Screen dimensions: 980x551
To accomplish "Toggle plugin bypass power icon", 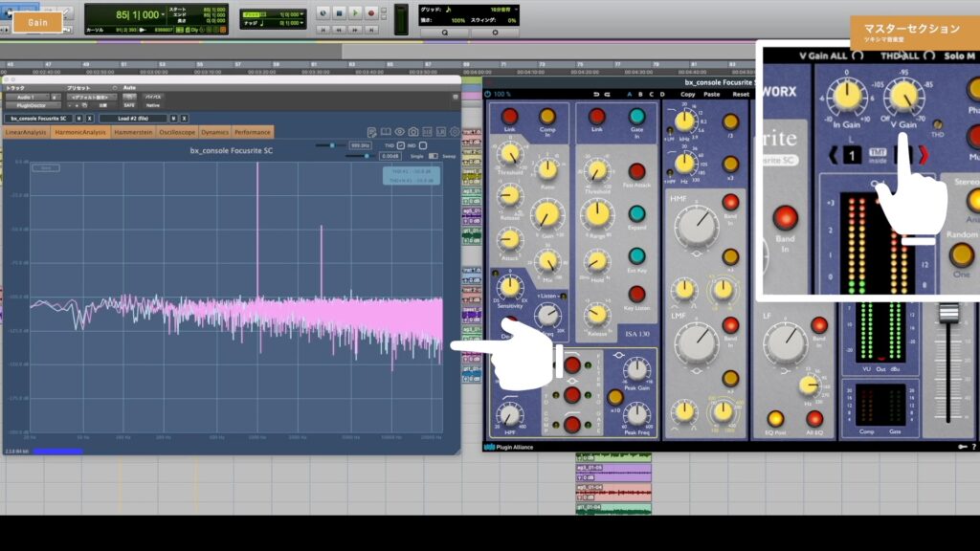I will pyautogui.click(x=487, y=95).
